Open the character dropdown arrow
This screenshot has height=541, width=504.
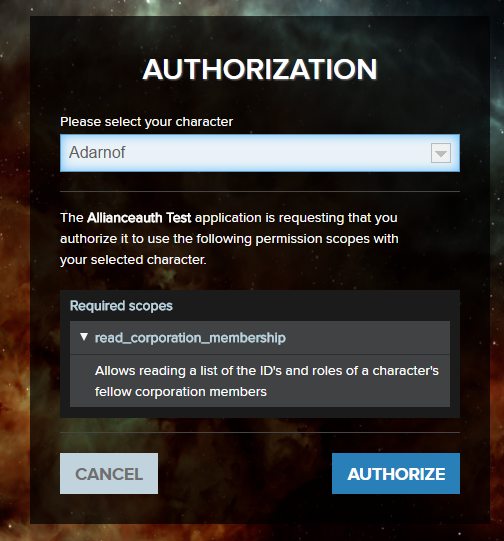(441, 153)
